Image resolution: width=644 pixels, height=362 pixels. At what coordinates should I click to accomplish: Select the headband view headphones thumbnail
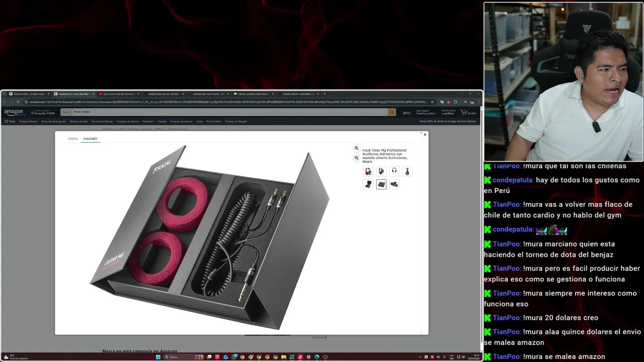coord(394,171)
